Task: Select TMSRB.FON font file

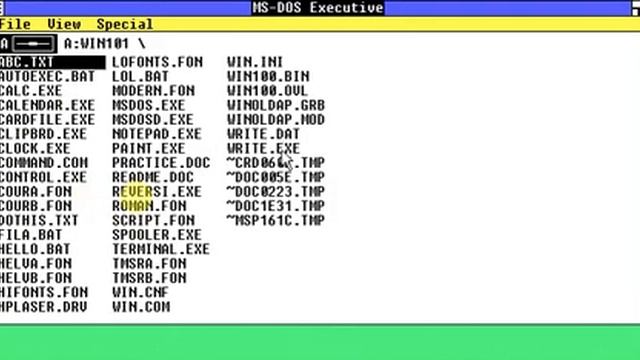Action: coord(149,278)
